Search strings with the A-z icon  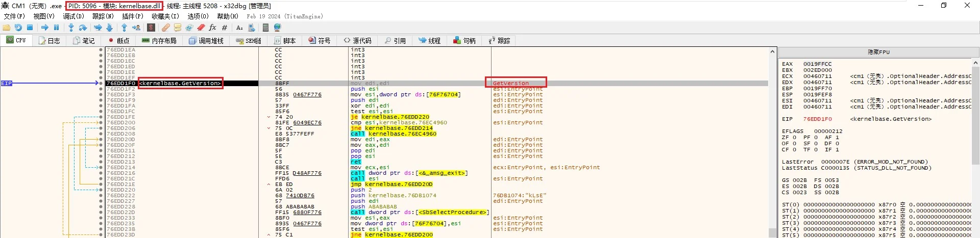[x=239, y=28]
